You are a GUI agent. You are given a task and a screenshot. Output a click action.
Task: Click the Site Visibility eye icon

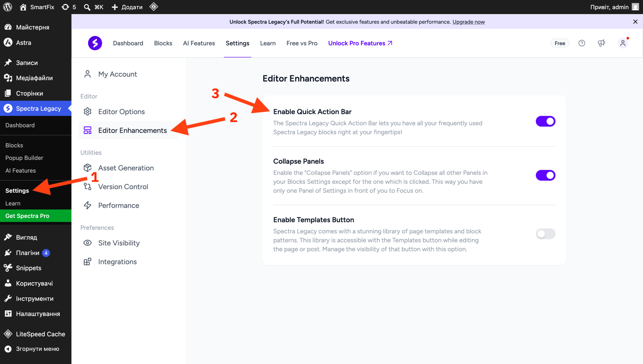click(x=87, y=243)
